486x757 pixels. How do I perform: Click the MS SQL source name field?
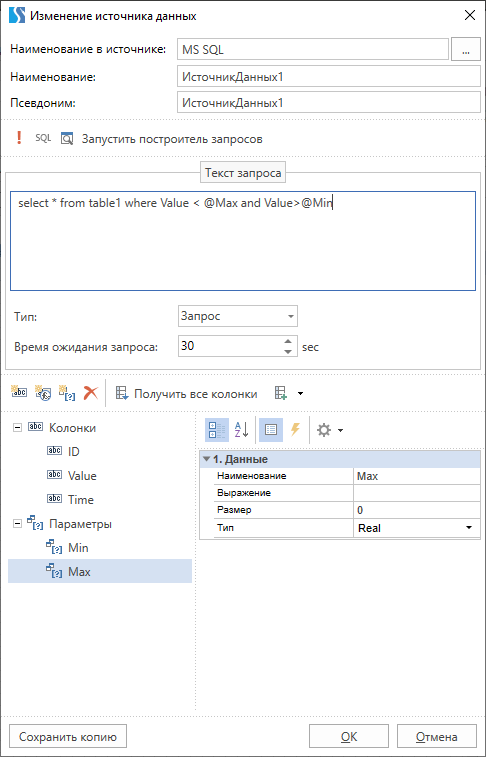313,50
